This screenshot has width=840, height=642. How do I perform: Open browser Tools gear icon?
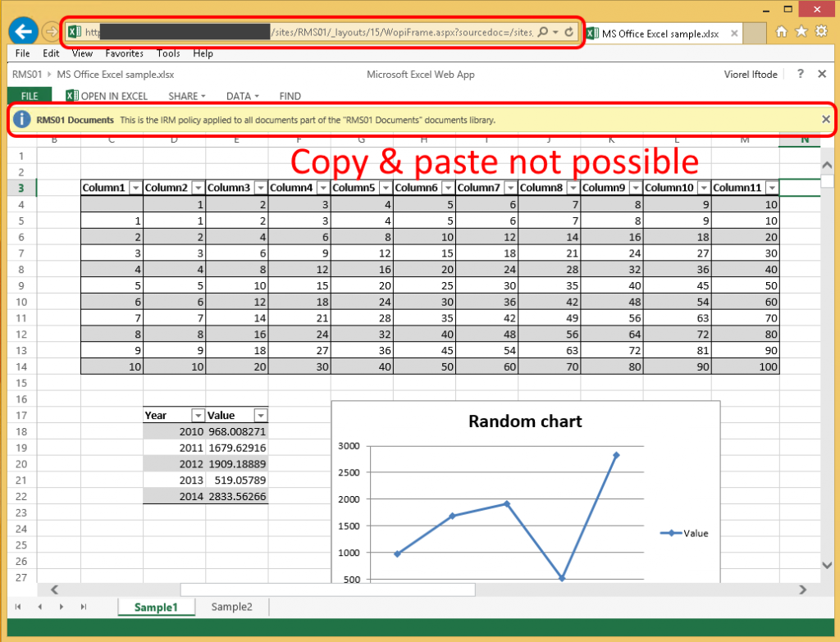pyautogui.click(x=820, y=31)
